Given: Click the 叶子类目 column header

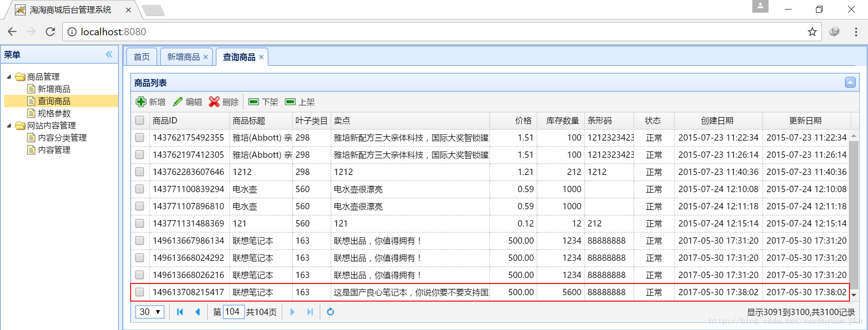Looking at the screenshot, I should pyautogui.click(x=311, y=121).
